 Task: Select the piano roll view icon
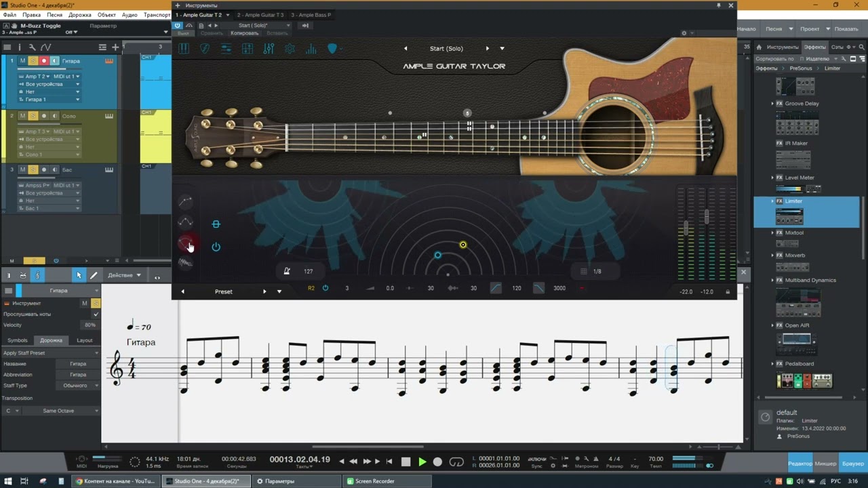click(x=9, y=275)
